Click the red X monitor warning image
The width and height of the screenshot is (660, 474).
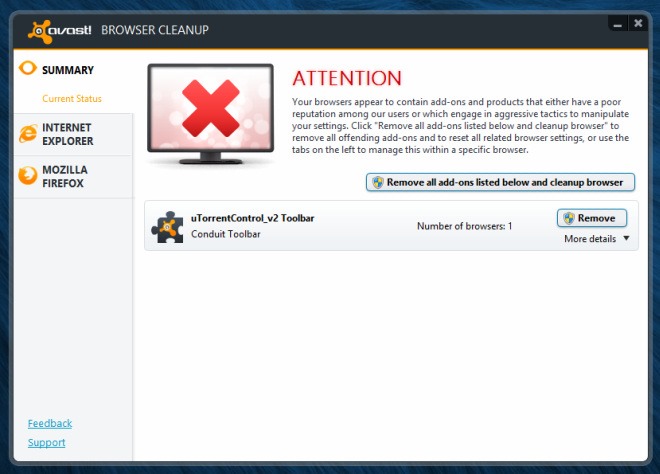[x=211, y=114]
